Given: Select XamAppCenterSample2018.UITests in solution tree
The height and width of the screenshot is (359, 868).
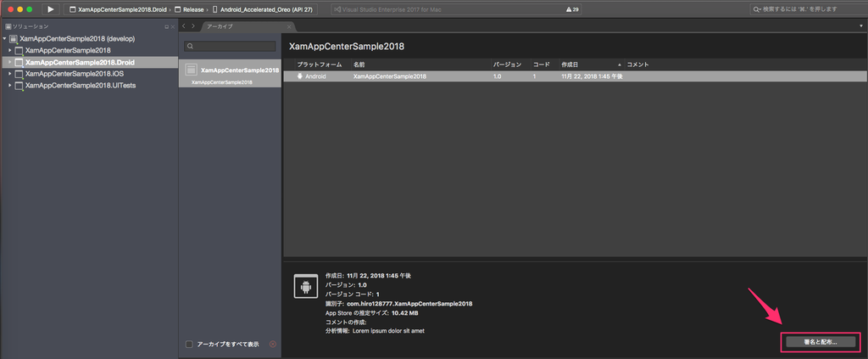Looking at the screenshot, I should pyautogui.click(x=81, y=86).
